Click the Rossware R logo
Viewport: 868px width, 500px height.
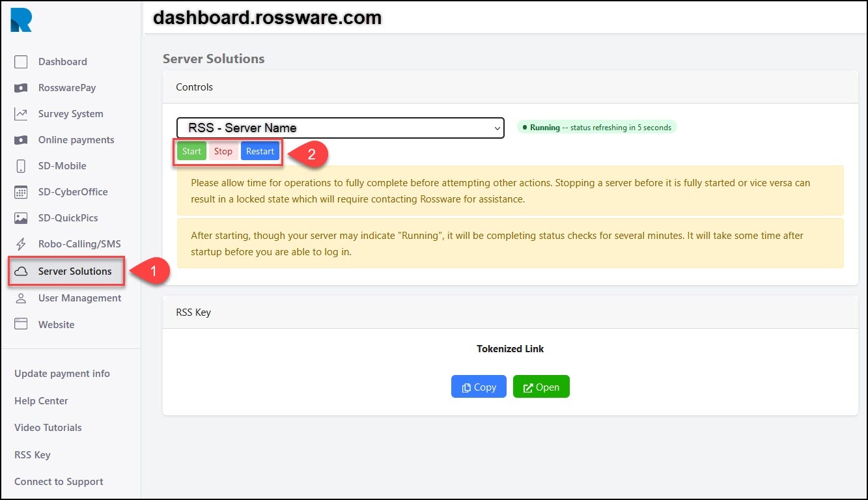21,20
